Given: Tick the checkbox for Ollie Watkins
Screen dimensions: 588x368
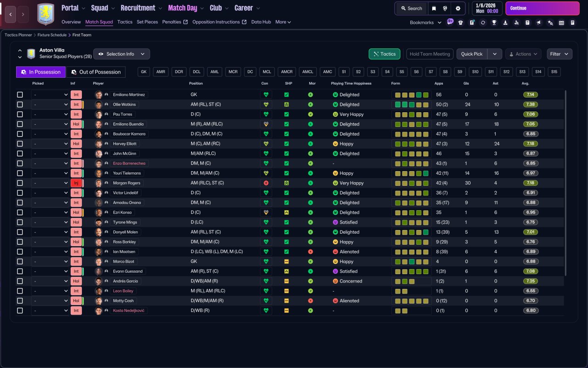Looking at the screenshot, I should click(x=20, y=104).
